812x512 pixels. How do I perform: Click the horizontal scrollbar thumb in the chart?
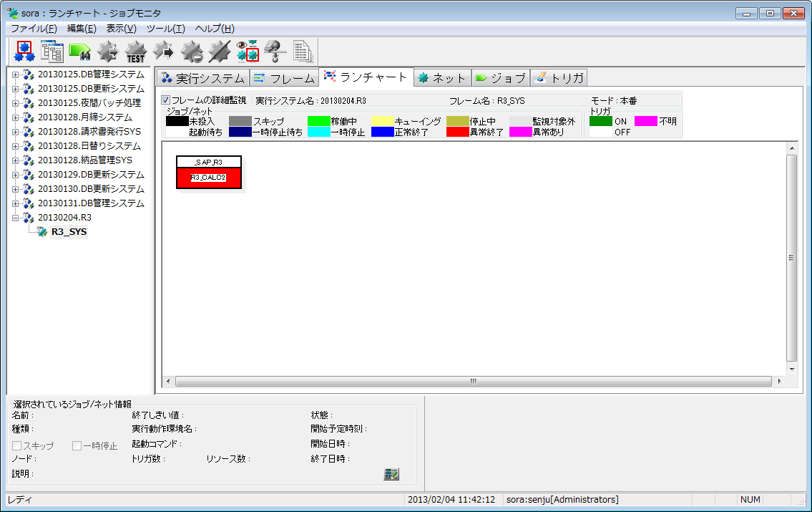tap(474, 382)
